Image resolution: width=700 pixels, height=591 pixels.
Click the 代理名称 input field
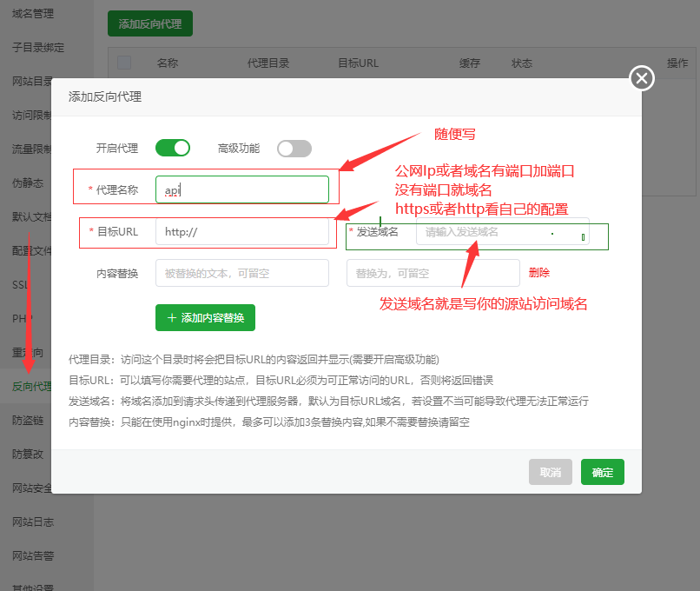(241, 189)
